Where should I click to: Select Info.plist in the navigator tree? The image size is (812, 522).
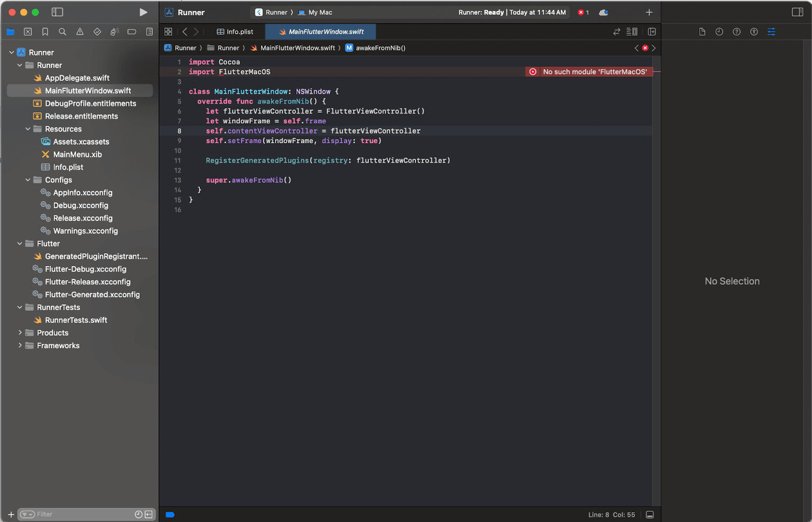(68, 167)
